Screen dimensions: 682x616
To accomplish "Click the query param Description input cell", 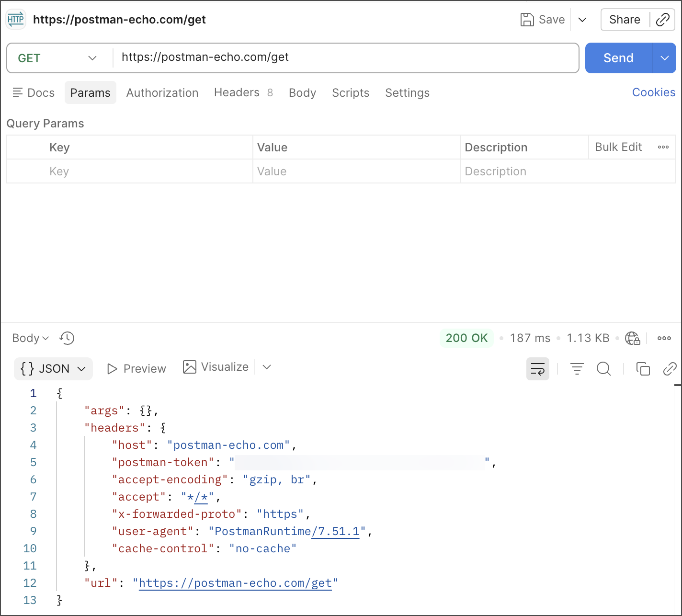I will [x=568, y=171].
